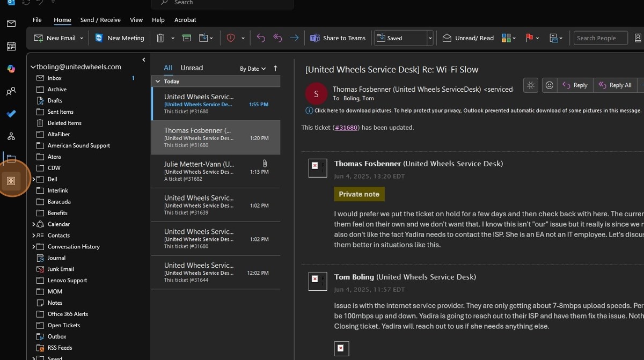This screenshot has height=360, width=644.
Task: Click the Archive icon in the ribbon
Action: click(x=186, y=38)
